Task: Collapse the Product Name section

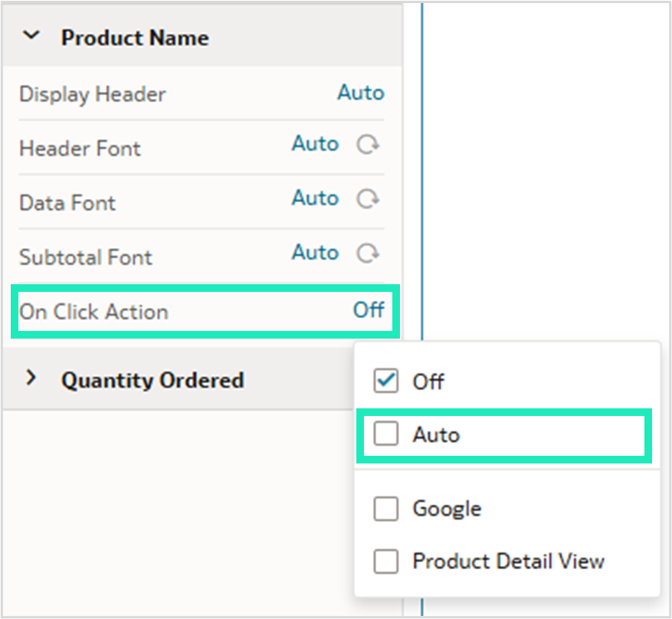Action: coord(31,34)
